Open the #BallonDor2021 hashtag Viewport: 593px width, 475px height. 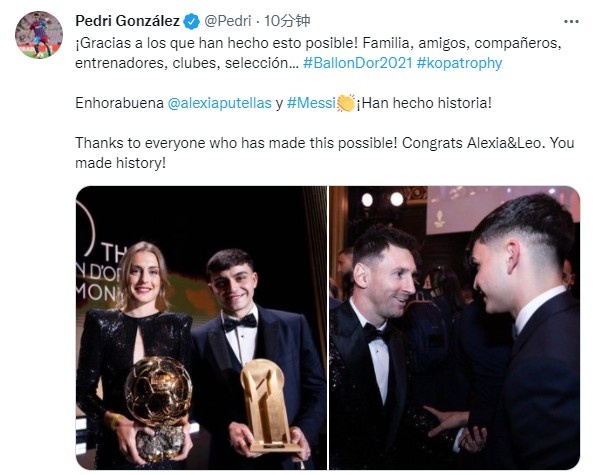[357, 63]
